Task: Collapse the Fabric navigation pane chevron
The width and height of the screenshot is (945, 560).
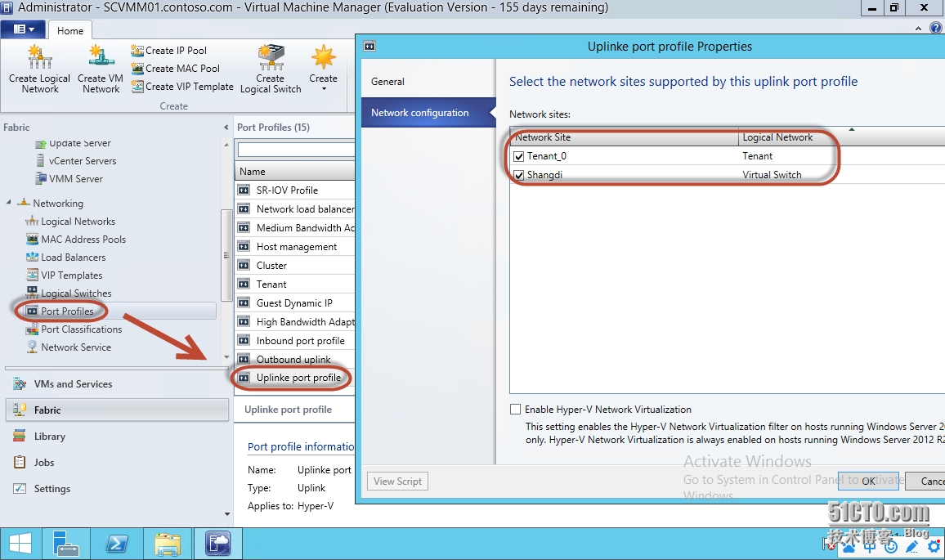Action: point(226,128)
